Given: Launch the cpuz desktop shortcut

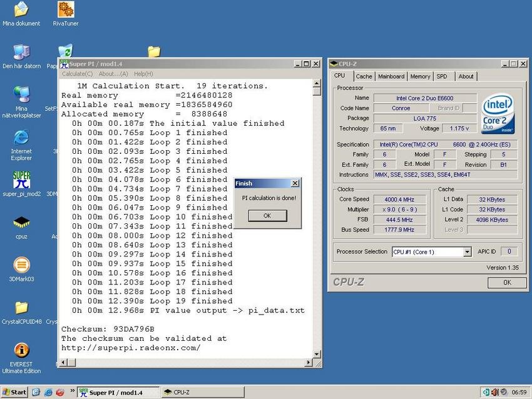Looking at the screenshot, I should [x=21, y=226].
